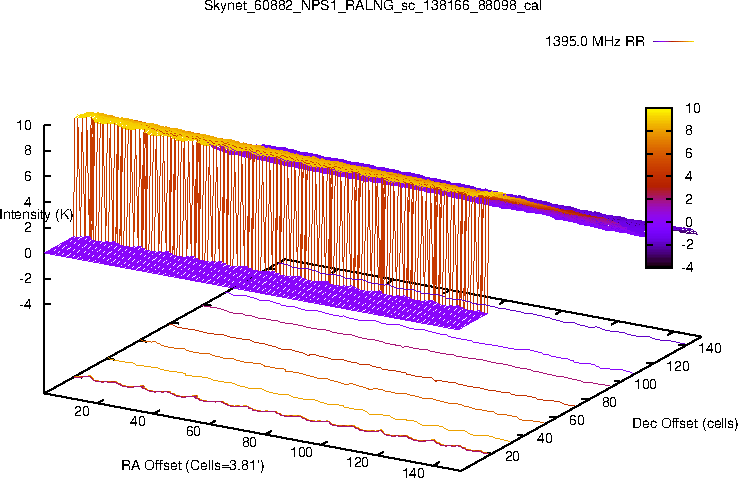Click the Dec Offset (cells) axis label
Viewport: 738px width, 478px height.
(x=685, y=423)
